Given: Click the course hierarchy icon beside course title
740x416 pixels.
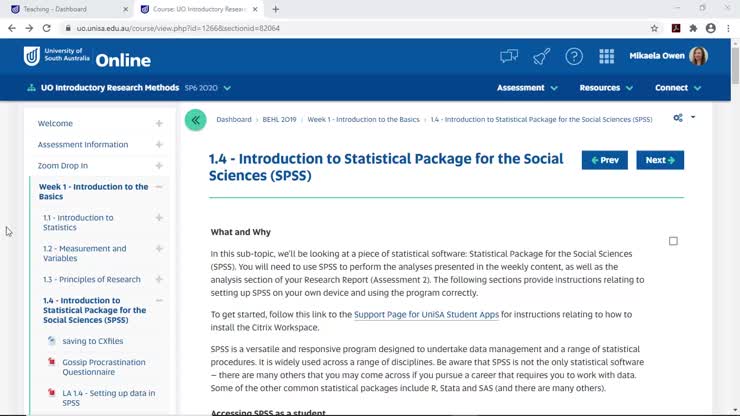Looking at the screenshot, I should (x=31, y=88).
